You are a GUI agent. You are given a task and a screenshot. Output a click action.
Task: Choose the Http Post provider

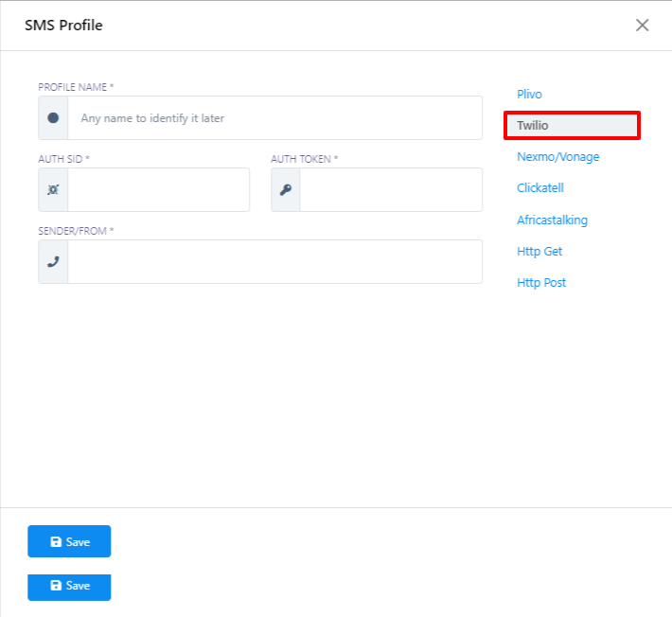(x=541, y=283)
